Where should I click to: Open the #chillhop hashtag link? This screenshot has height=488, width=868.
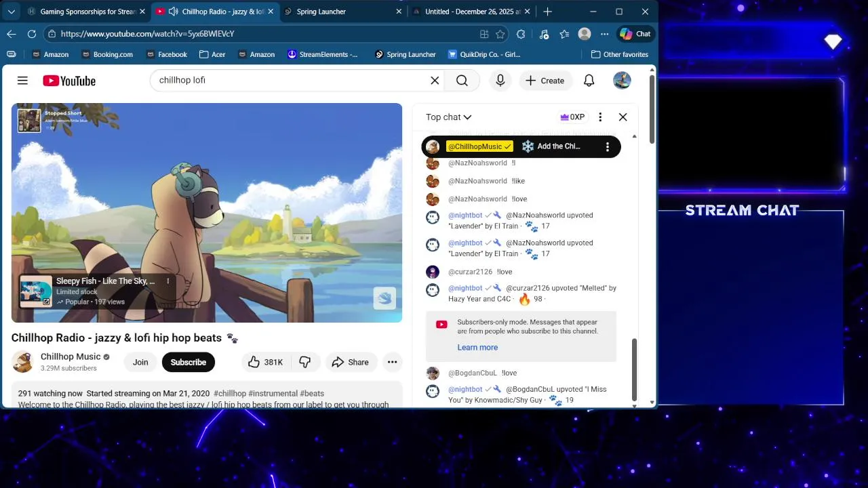[230, 393]
